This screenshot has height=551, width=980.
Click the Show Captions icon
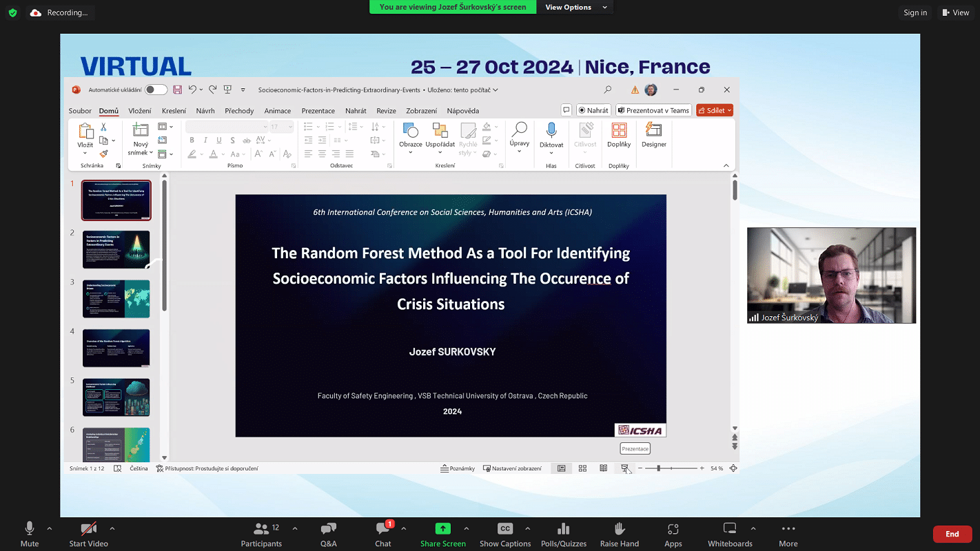(504, 529)
